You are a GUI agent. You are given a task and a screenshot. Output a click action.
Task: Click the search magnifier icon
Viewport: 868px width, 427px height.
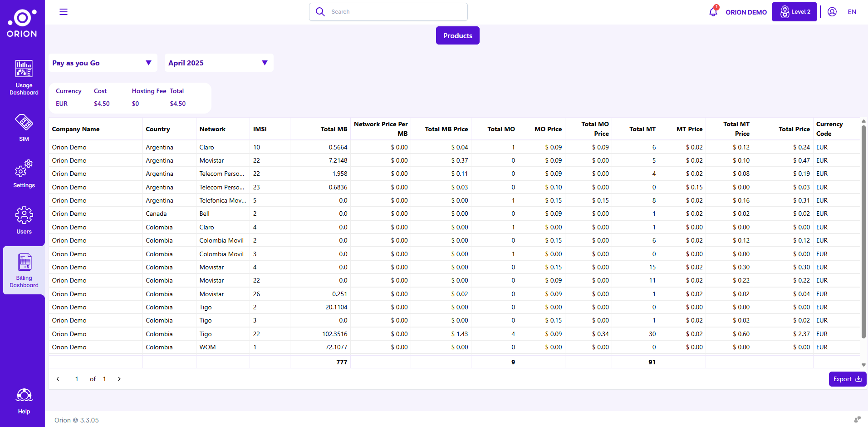(x=320, y=12)
